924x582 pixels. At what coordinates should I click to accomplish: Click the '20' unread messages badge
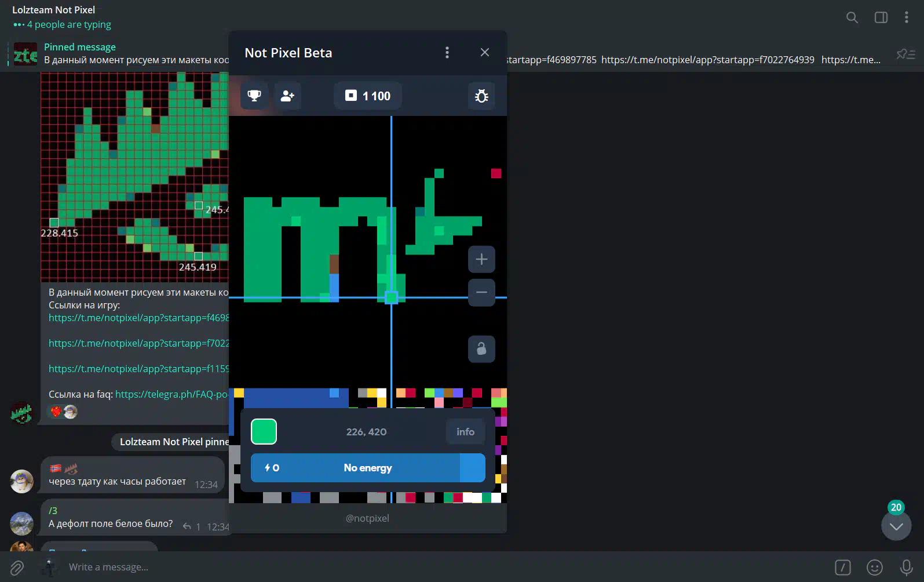896,507
